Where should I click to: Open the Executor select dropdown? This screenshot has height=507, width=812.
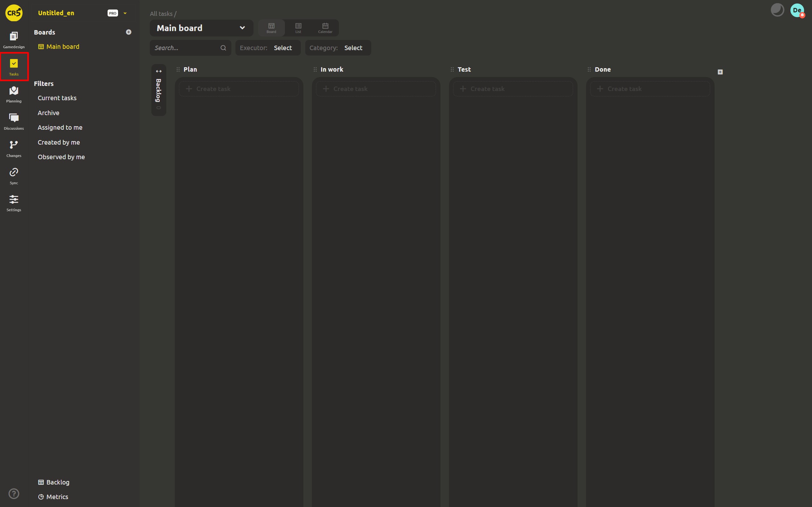pos(268,48)
